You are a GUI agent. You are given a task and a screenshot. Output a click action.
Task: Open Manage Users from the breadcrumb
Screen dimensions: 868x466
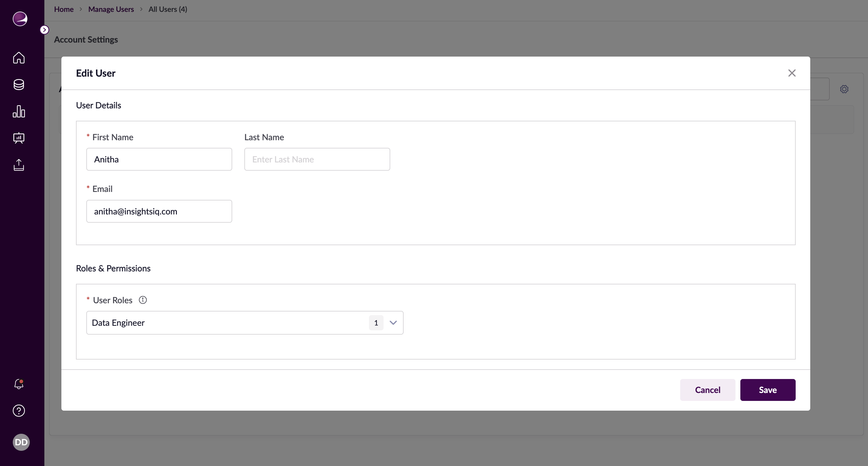click(x=111, y=9)
